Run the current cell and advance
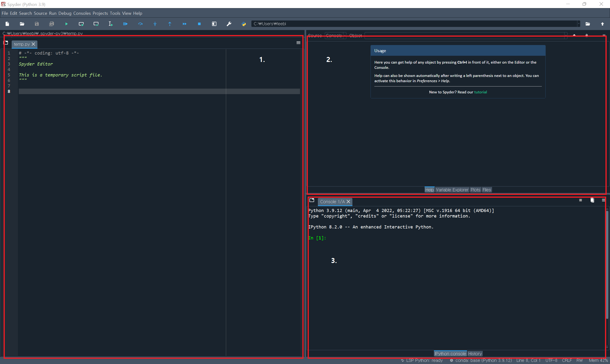The height and width of the screenshot is (364, 610). tap(96, 24)
